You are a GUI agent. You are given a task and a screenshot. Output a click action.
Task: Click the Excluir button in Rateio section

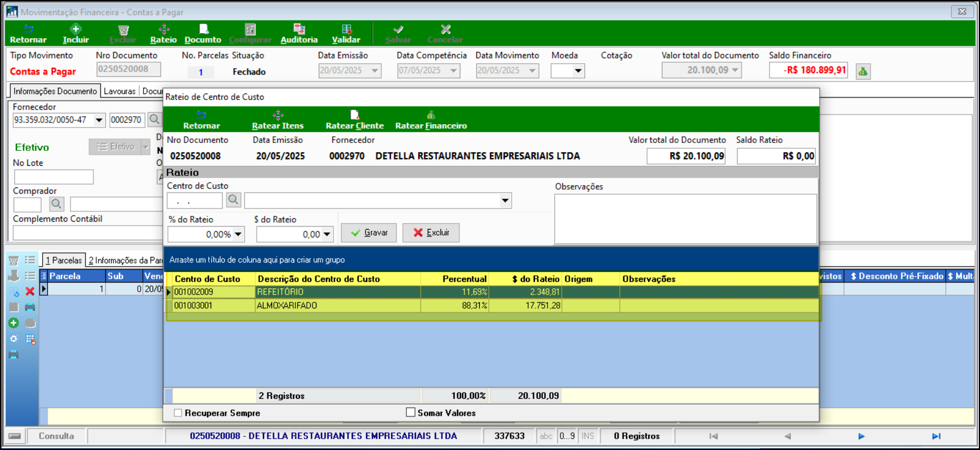[431, 232]
